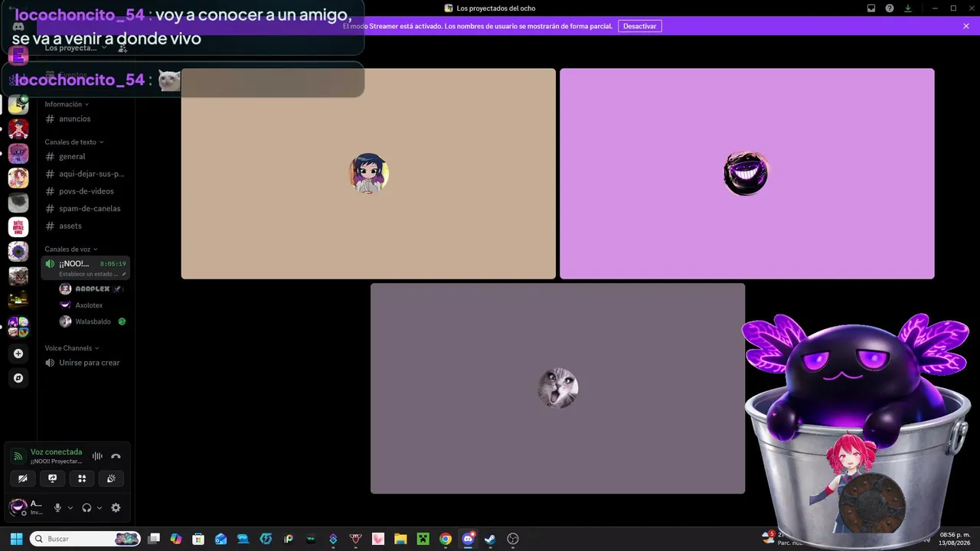Viewport: 980px width, 551px height.
Task: Open Google Chrome from the taskbar
Action: click(446, 539)
